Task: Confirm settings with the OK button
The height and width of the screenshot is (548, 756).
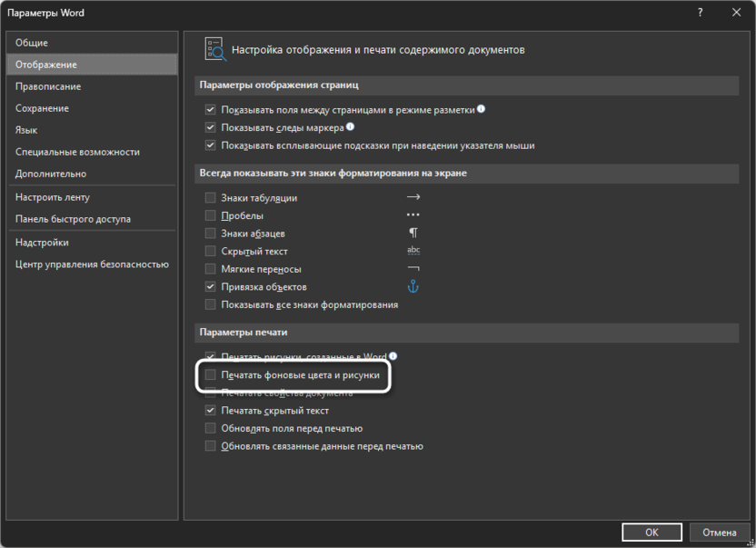Action: pyautogui.click(x=652, y=532)
